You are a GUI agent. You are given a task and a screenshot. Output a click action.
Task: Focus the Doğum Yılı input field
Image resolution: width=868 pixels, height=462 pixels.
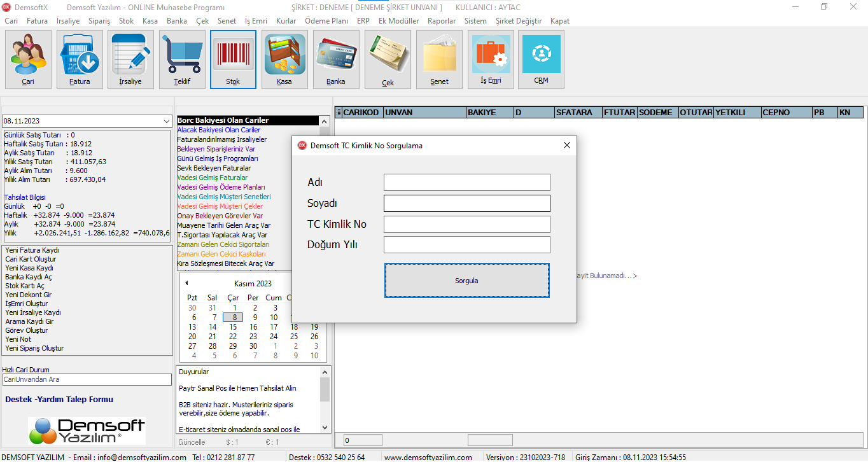(467, 245)
